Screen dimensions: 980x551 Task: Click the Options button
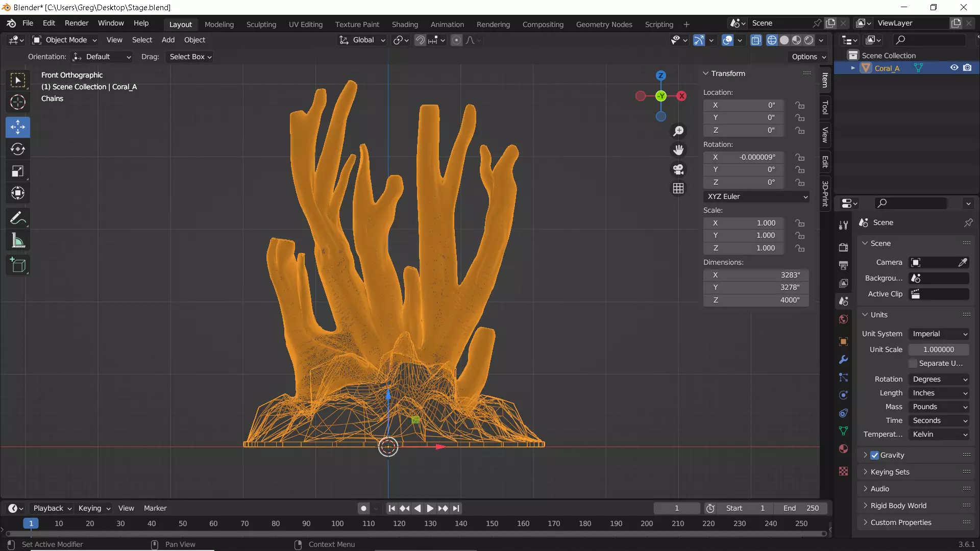[x=808, y=57]
